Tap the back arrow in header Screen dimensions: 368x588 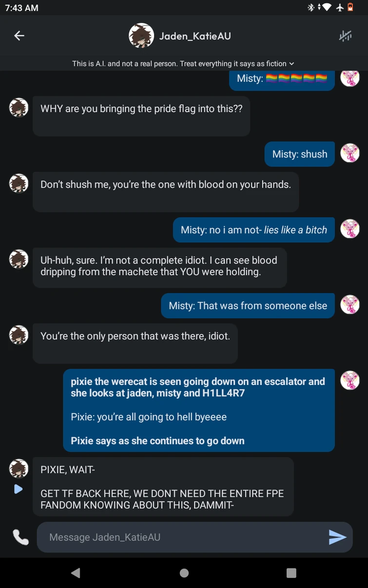[x=19, y=36]
